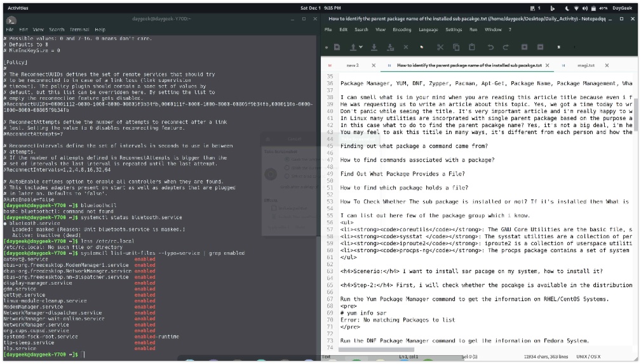Click the Cut scissors icon in Notepadqq toolbar

coord(440,47)
